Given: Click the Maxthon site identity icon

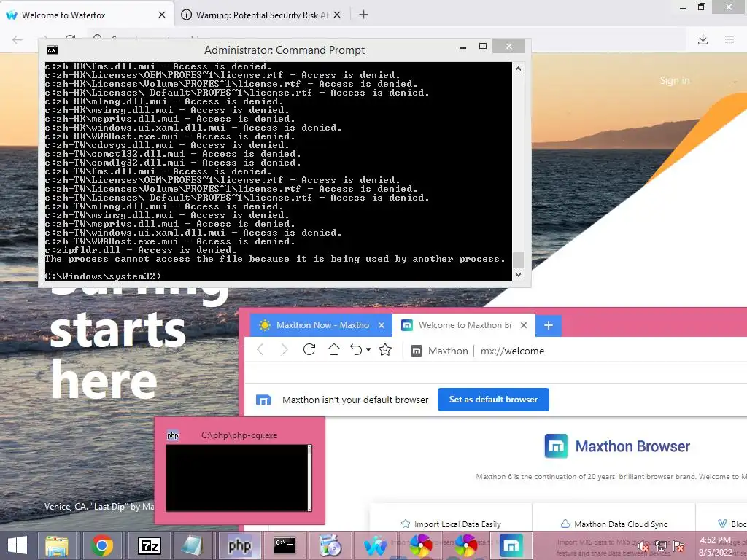Looking at the screenshot, I should pos(417,351).
